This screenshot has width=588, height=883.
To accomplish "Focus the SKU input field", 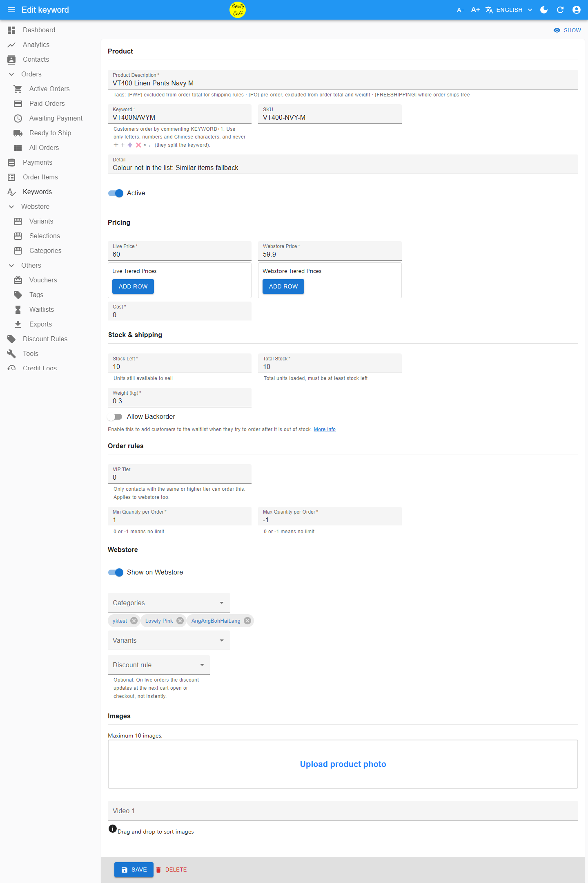I will tap(330, 114).
